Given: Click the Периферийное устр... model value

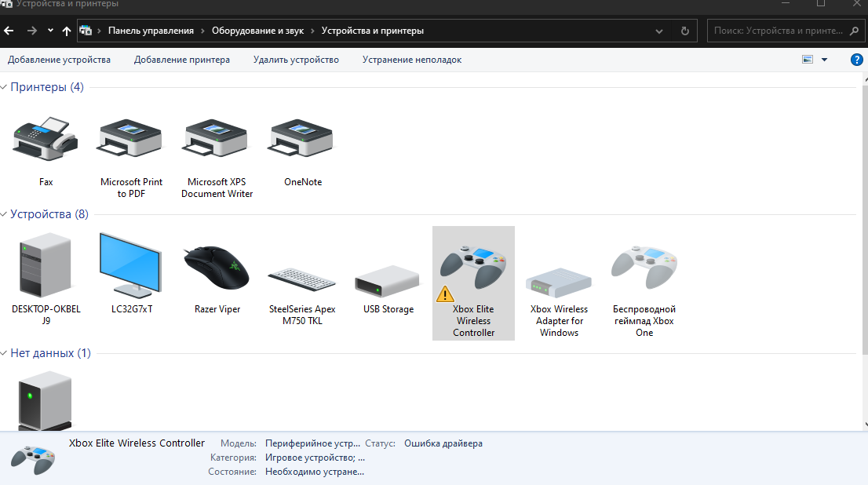Looking at the screenshot, I should (x=312, y=443).
